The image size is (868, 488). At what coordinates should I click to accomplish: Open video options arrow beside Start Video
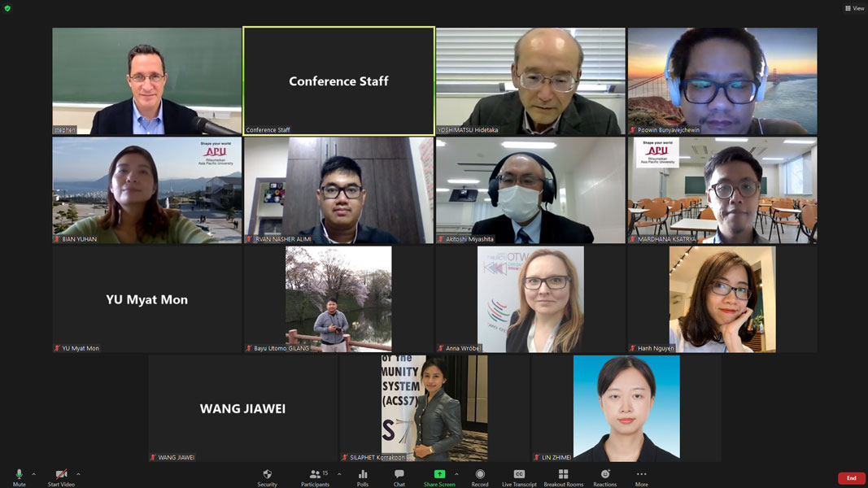point(78,474)
